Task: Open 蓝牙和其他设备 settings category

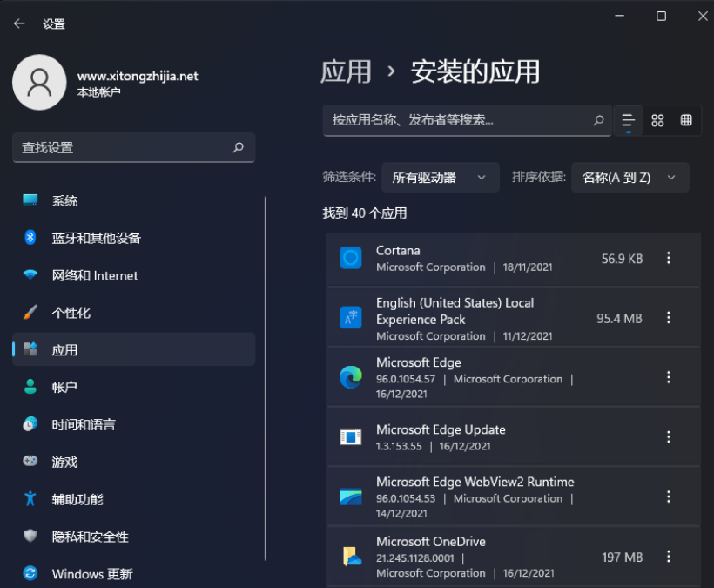Action: coord(133,238)
